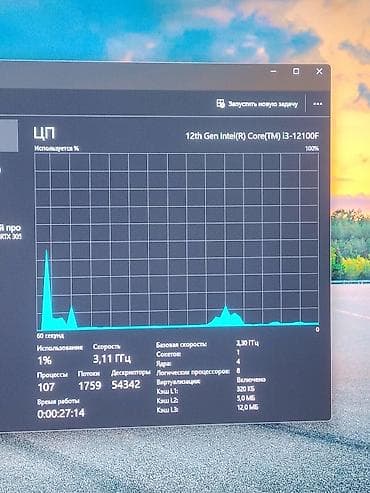Launch 'Запустить новую задачу' button
The image size is (370, 493).
tap(257, 104)
